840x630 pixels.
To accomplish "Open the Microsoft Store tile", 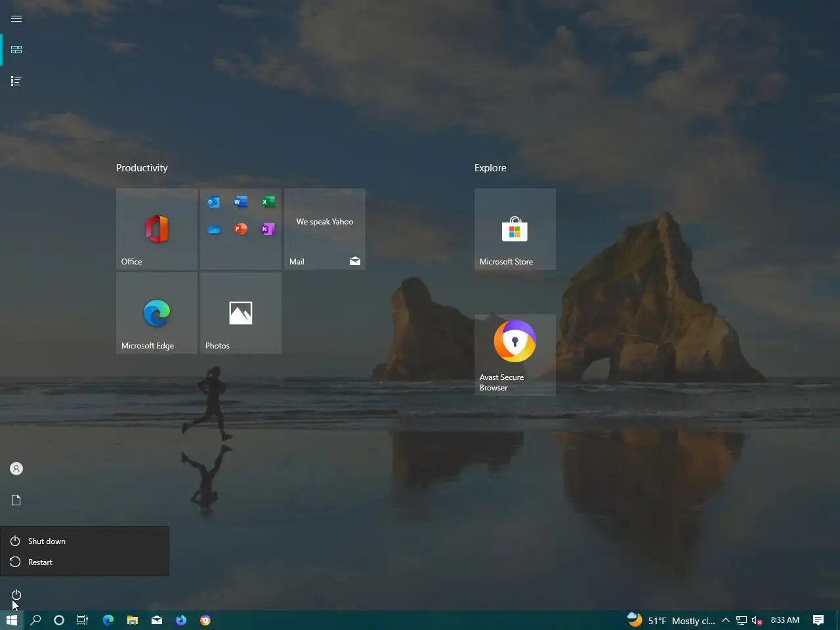I will click(515, 229).
